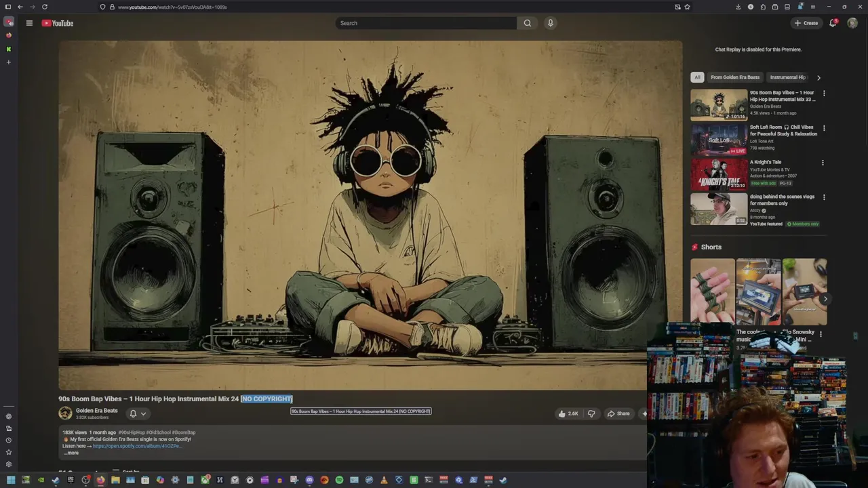Viewport: 868px width, 488px height.
Task: Click the sidebar history clock icon
Action: pos(9,440)
